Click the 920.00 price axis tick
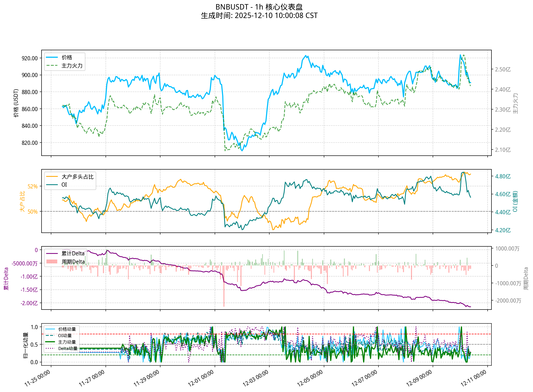533x392 pixels. point(30,58)
